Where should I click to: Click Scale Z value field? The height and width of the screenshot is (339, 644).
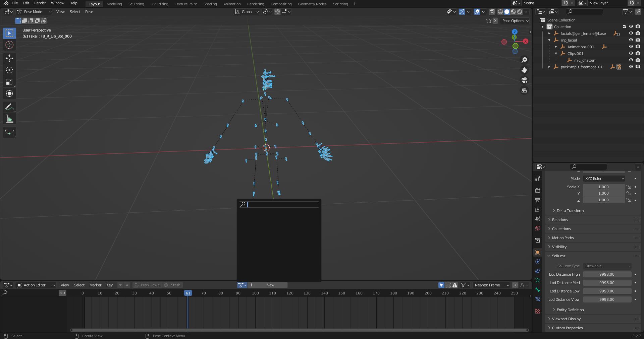click(x=604, y=200)
